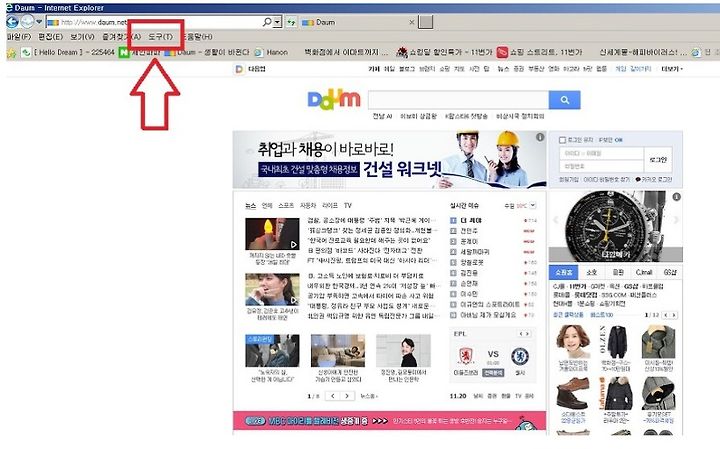The image size is (720, 449).
Task: Click the 다음앱 link with D icon
Action: [250, 69]
